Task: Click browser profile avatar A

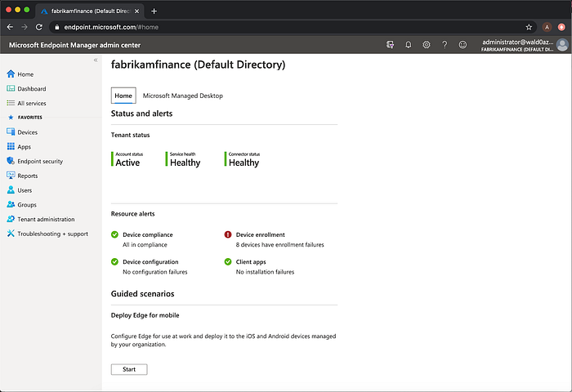Action: 547,27
